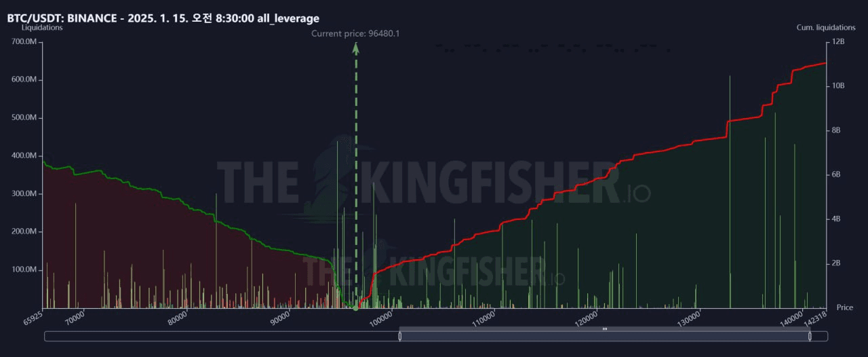Click the tallest liquidation bar near 133000
This screenshot has width=868, height=357.
(730, 192)
